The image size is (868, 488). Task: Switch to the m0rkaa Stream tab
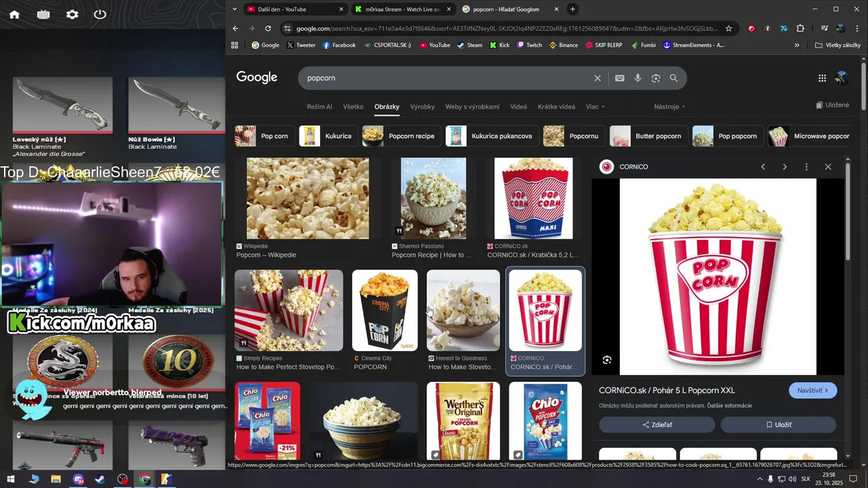click(x=403, y=9)
